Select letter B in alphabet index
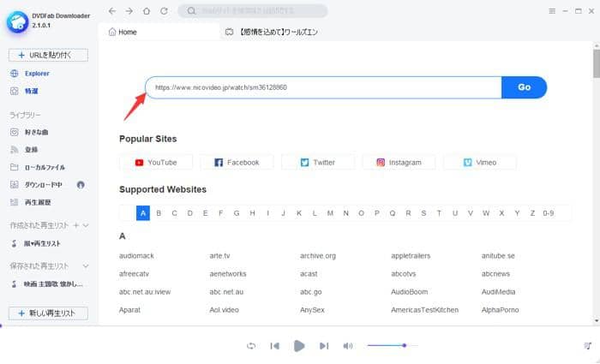 pyautogui.click(x=159, y=213)
